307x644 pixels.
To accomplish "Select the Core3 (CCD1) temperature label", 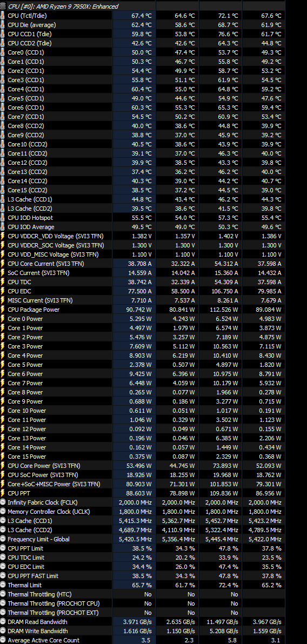I will (26, 80).
